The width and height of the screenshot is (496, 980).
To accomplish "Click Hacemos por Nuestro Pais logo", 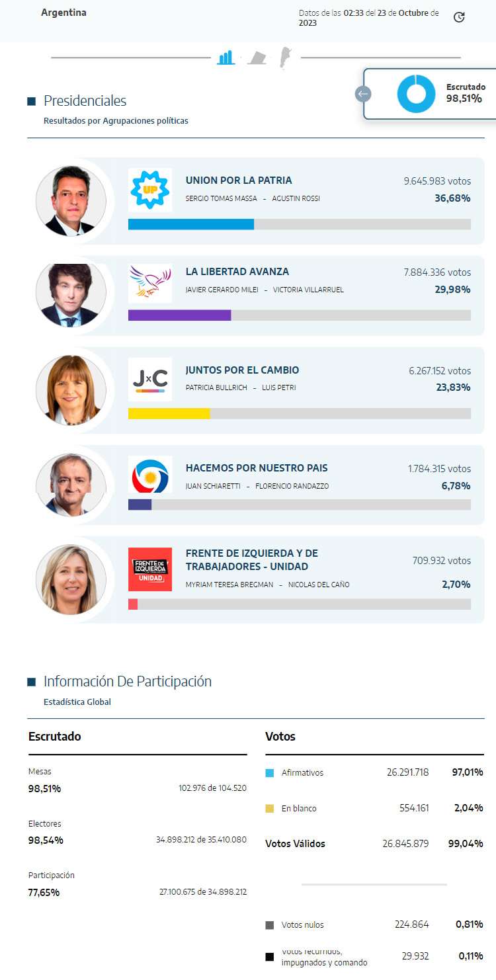I will 150,475.
